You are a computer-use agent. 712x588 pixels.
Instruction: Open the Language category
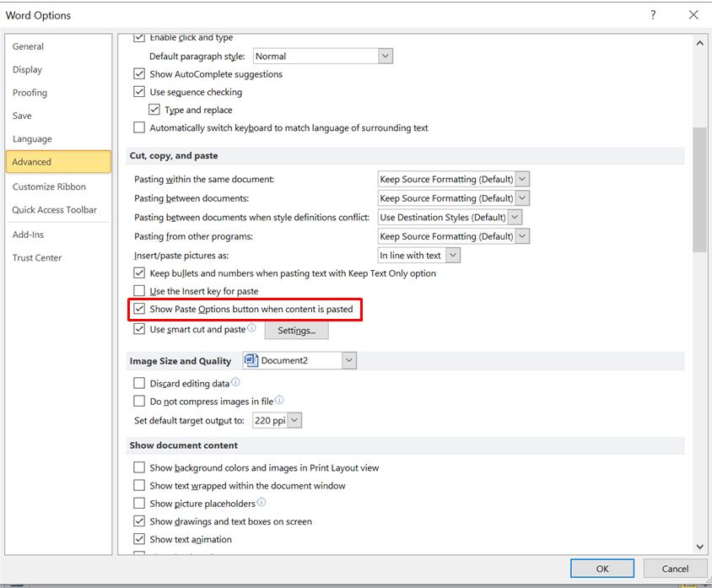(58, 139)
